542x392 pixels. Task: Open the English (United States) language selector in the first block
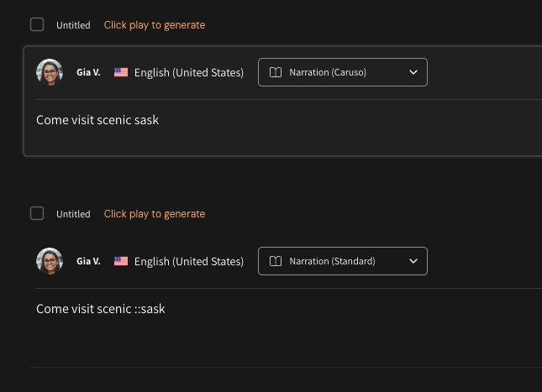[188, 72]
